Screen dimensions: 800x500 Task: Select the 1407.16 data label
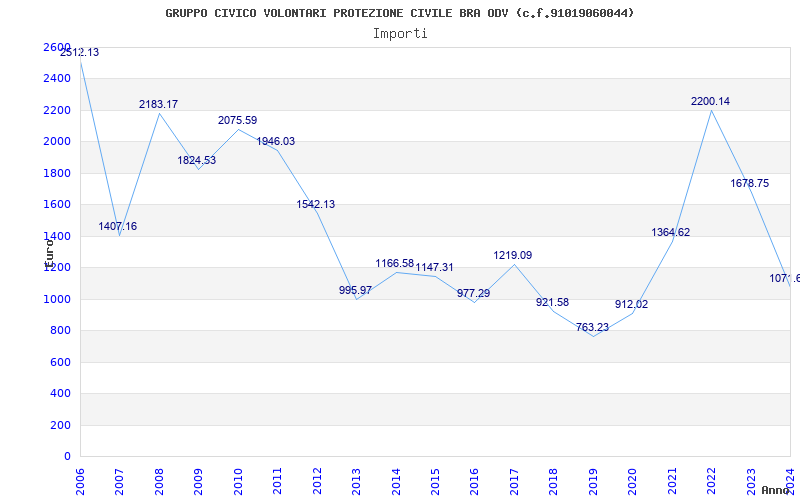[118, 227]
